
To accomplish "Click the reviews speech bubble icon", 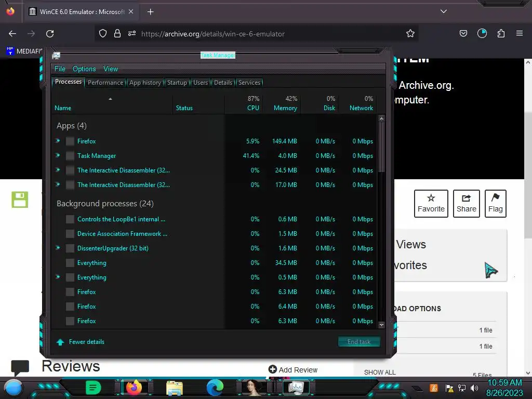I will (x=20, y=367).
